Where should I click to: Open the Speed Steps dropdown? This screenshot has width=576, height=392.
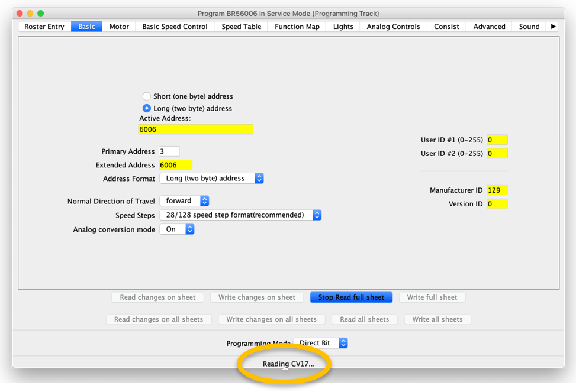[240, 215]
